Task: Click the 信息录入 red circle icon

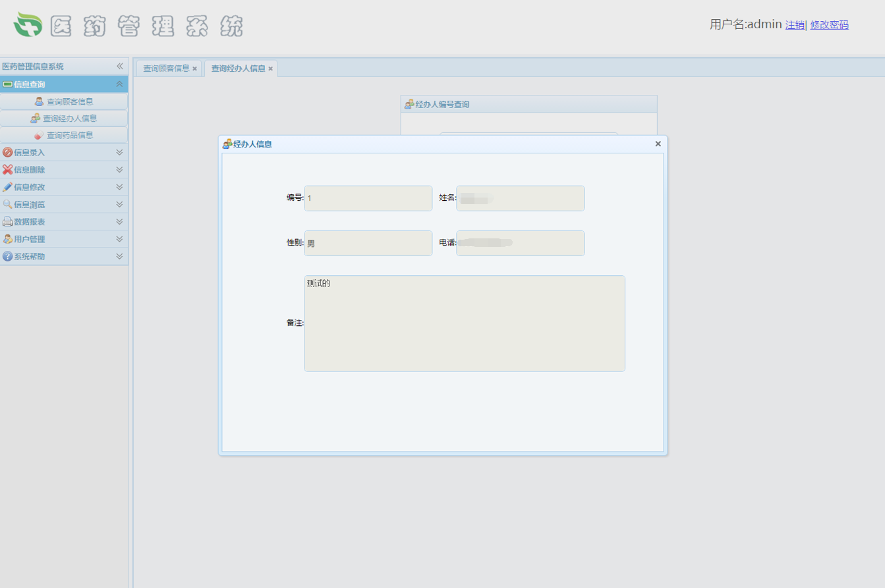Action: point(8,152)
